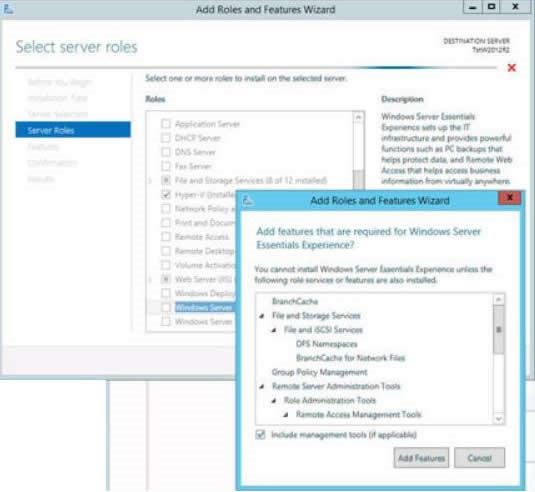Click the roles list scroll up arrow

click(x=358, y=117)
